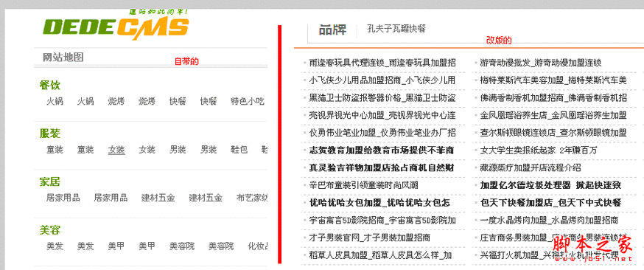This screenshot has height=270, width=644.
Task: Open the 佛满香制香机加盟招商 article
Action: 553,98
